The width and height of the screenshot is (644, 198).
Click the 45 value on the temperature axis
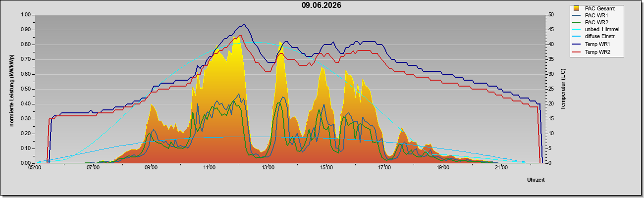550,30
